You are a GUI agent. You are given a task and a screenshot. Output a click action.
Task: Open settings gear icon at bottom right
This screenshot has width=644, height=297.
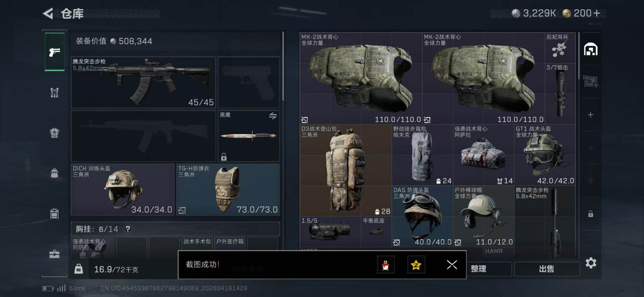tap(591, 263)
